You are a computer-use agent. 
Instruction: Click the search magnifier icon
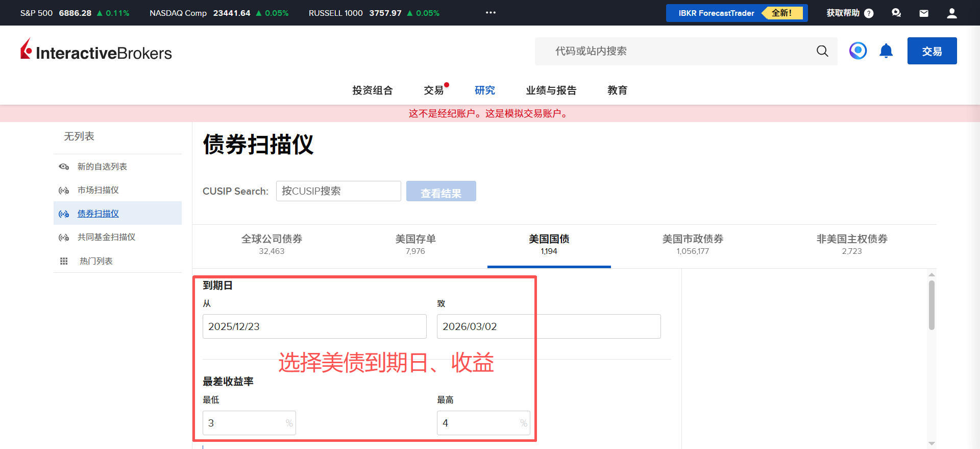click(822, 51)
